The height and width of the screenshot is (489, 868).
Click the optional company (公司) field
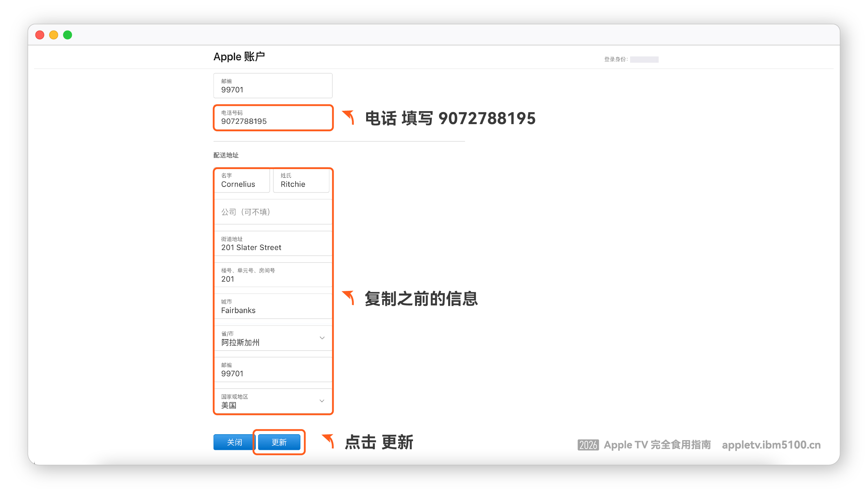click(273, 212)
